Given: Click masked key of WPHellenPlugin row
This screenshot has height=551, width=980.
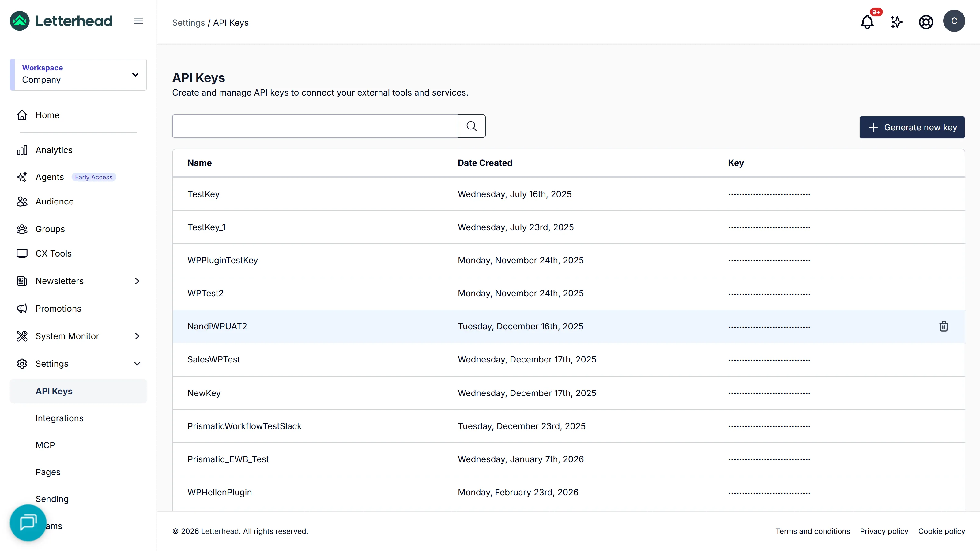Looking at the screenshot, I should pyautogui.click(x=769, y=493).
